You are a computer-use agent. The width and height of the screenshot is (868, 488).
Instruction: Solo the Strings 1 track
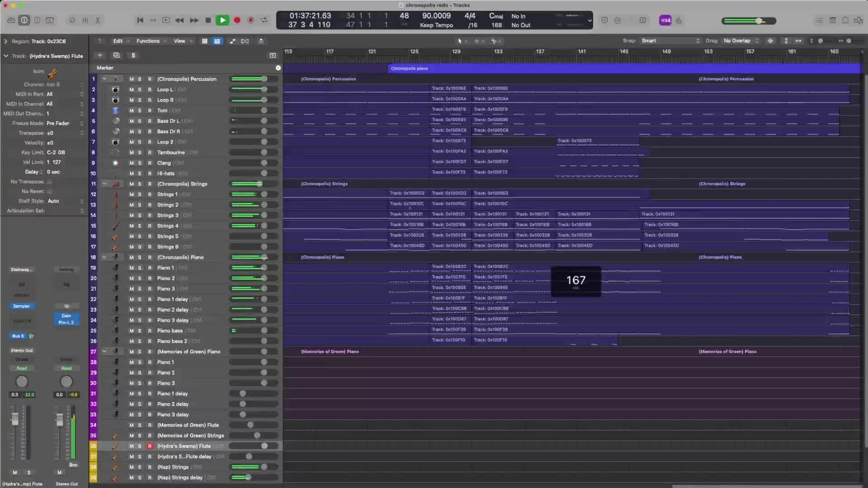pos(140,194)
